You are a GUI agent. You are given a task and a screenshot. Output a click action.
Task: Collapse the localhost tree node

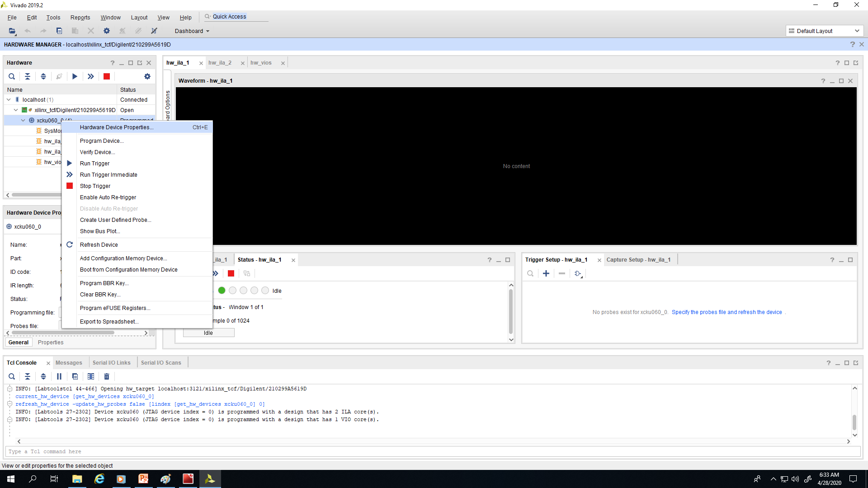[9, 100]
